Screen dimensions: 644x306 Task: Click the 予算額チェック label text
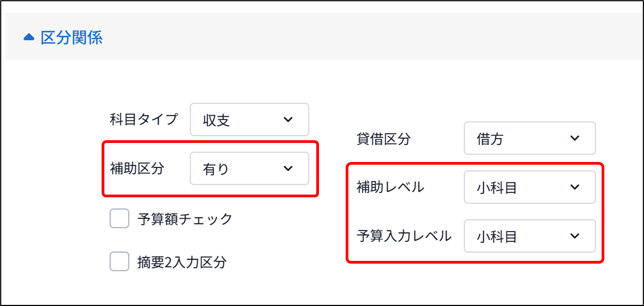185,219
